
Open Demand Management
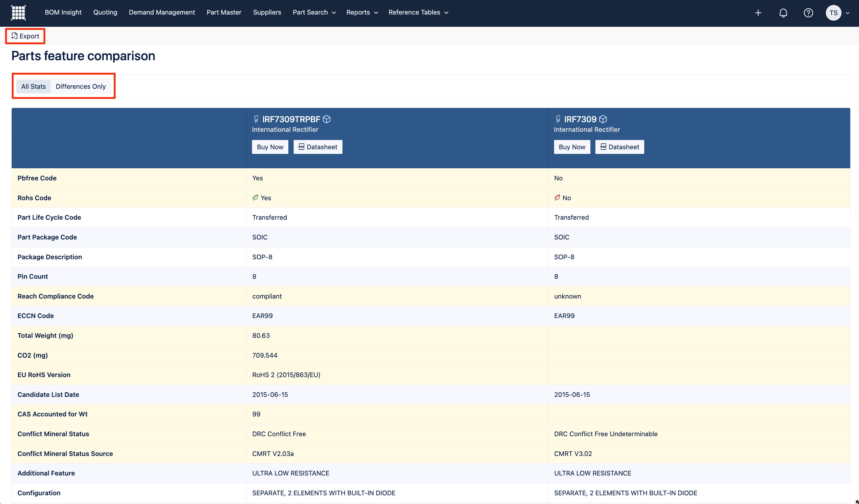coord(162,13)
